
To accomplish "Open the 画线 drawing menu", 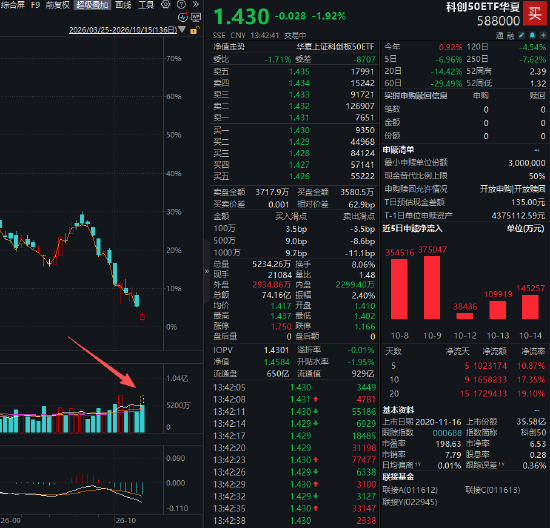I will [x=123, y=5].
